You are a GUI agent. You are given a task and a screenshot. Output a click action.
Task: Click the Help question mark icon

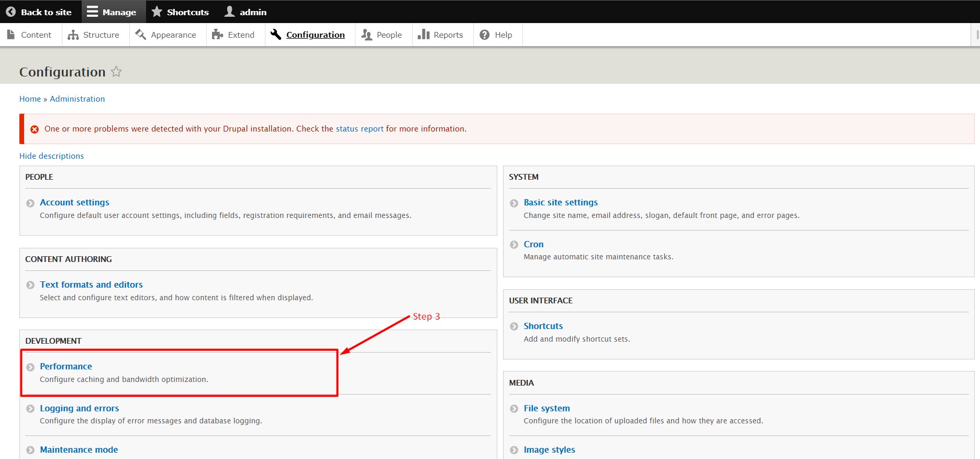[x=485, y=35]
